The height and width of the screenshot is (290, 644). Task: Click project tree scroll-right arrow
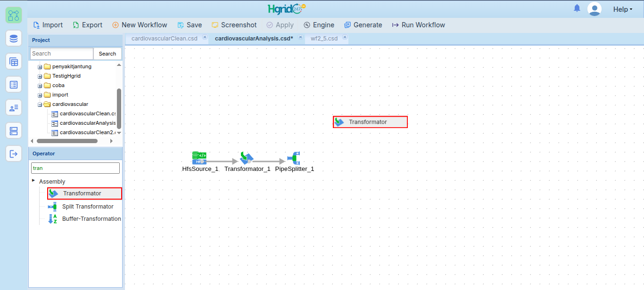pos(111,141)
